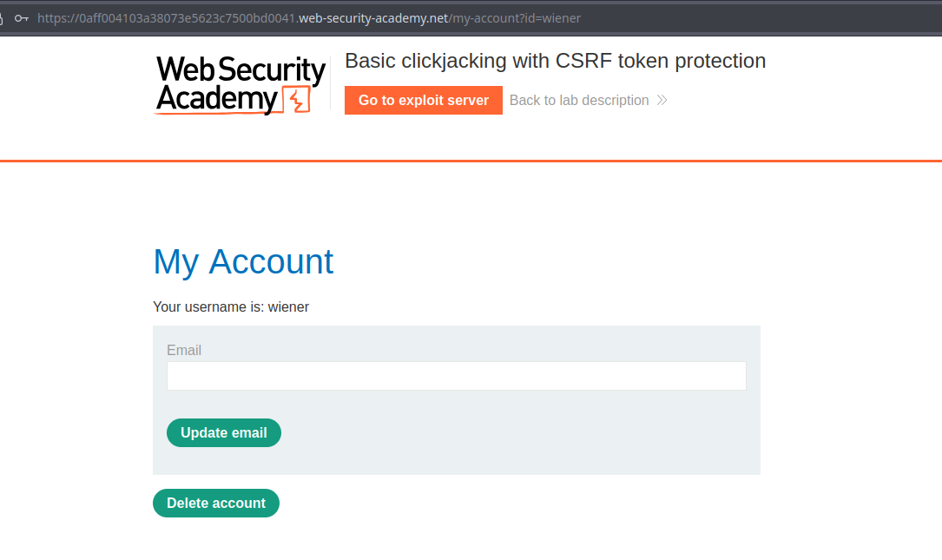Screen dimensions: 942x560
Task: Click the key icon in the address bar
Action: [x=22, y=17]
